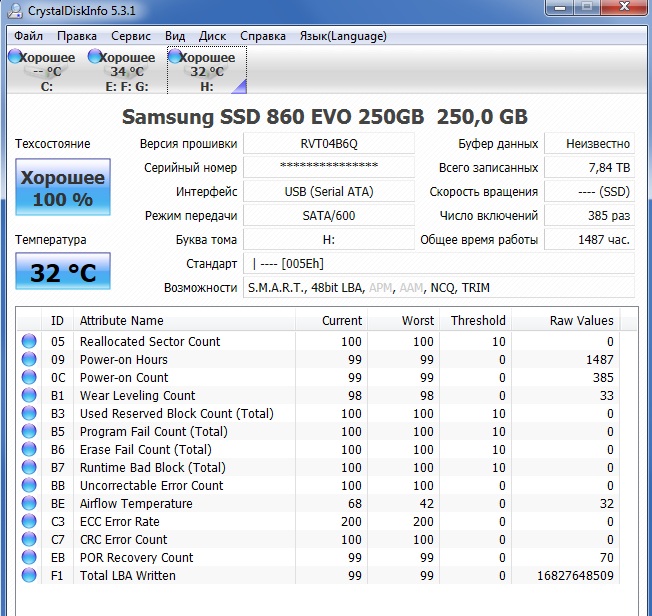The width and height of the screenshot is (652, 616).
Task: Click the Хорошее 100 % health status button
Action: click(x=63, y=187)
